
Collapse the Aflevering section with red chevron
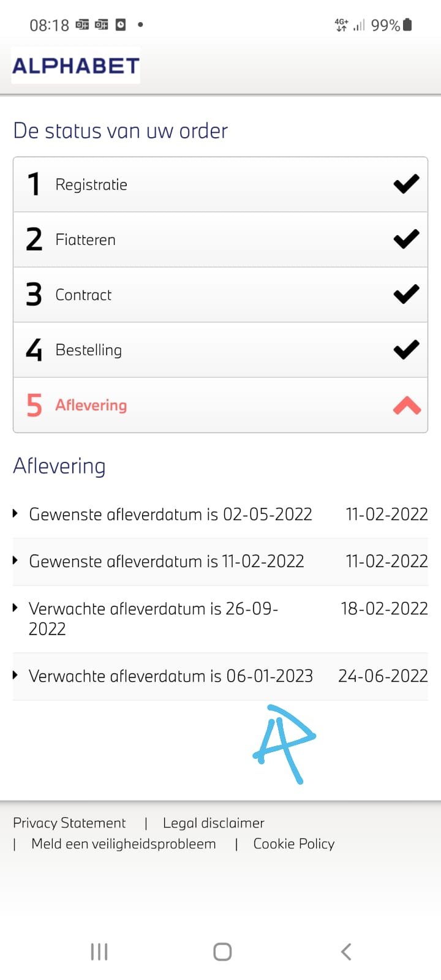[407, 405]
